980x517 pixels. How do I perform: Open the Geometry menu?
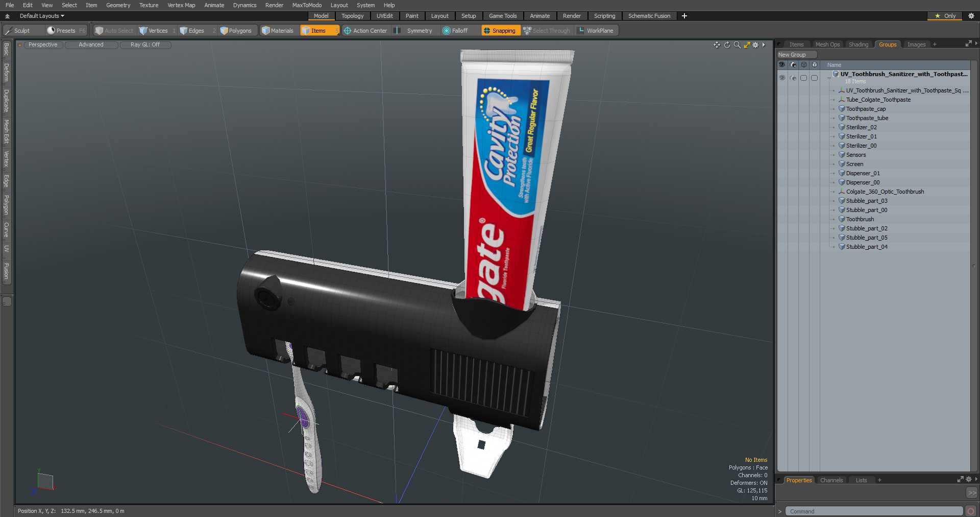(x=118, y=5)
